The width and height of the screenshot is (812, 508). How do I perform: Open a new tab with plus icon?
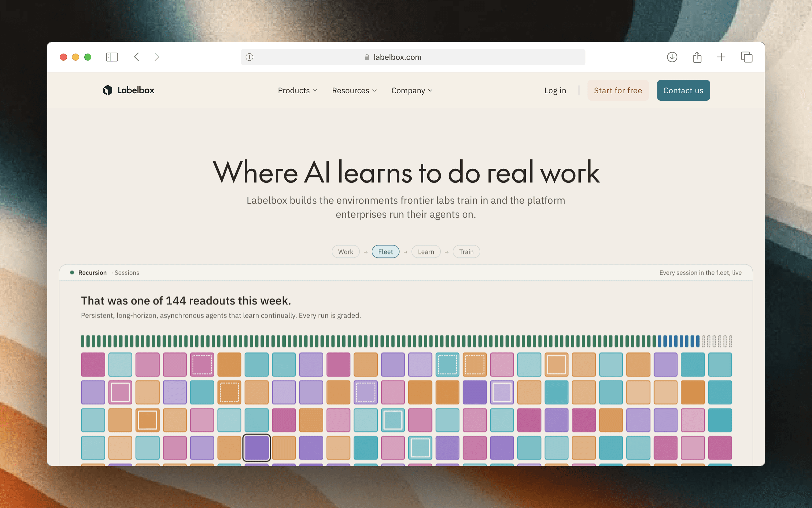point(721,57)
